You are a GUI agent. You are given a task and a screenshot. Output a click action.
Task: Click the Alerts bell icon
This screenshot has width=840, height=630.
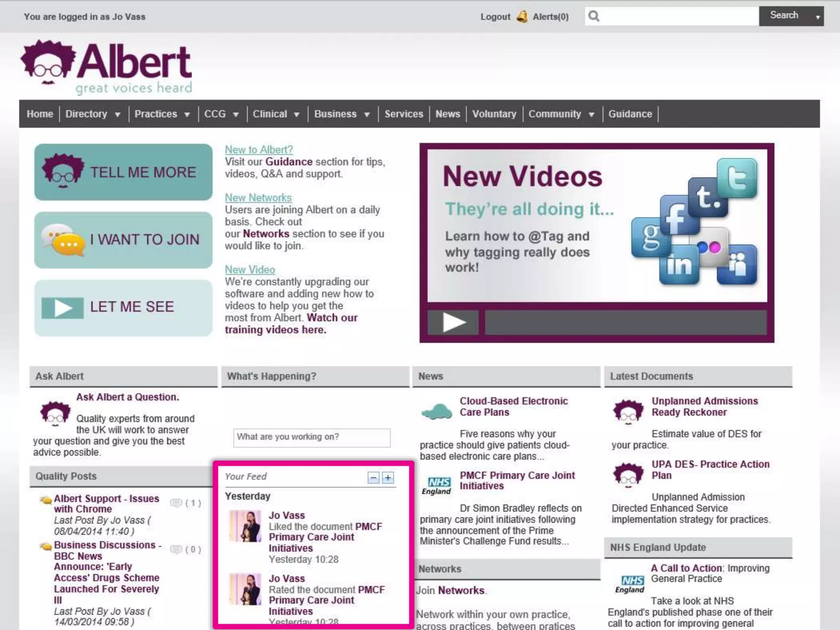522,16
